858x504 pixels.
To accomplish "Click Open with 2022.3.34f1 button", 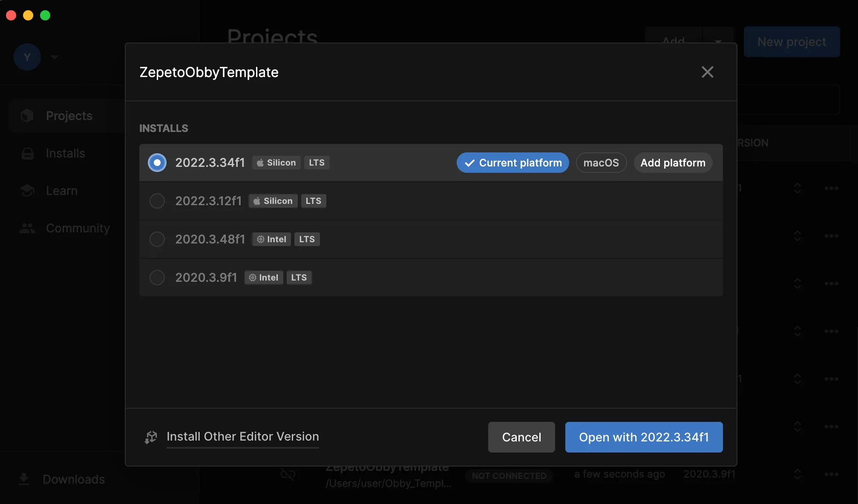I will [644, 437].
